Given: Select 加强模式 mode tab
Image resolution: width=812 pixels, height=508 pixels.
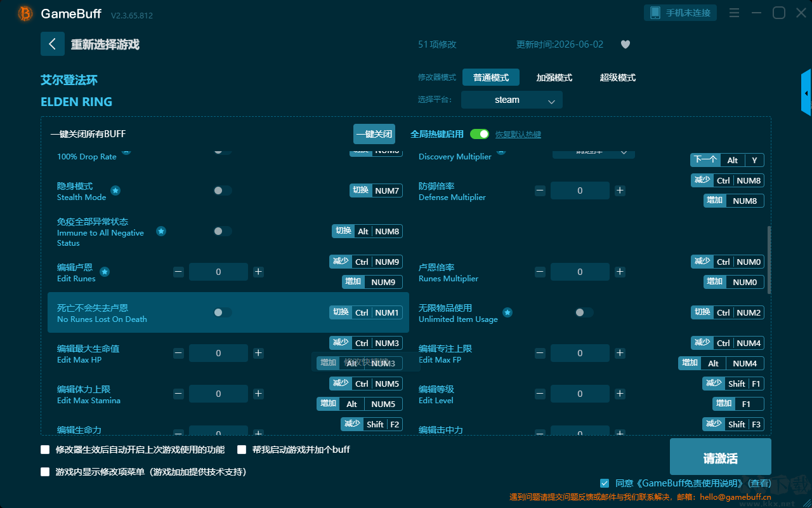Looking at the screenshot, I should 554,77.
